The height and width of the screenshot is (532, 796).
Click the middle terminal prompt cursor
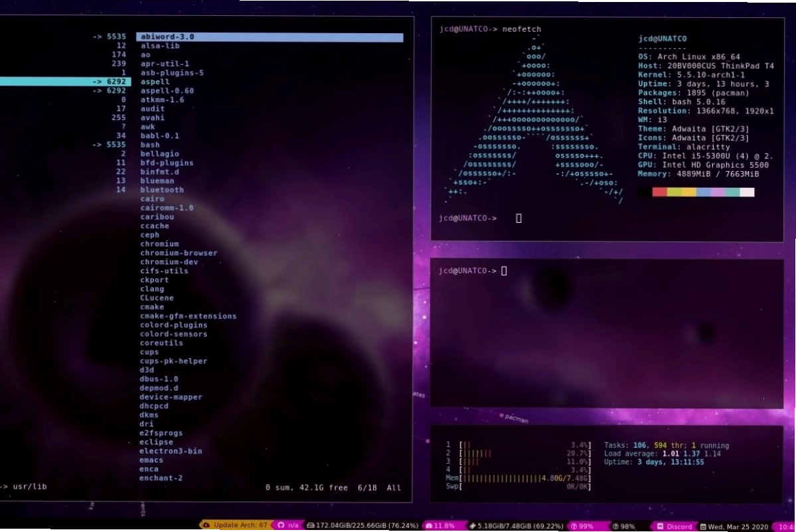tap(504, 271)
